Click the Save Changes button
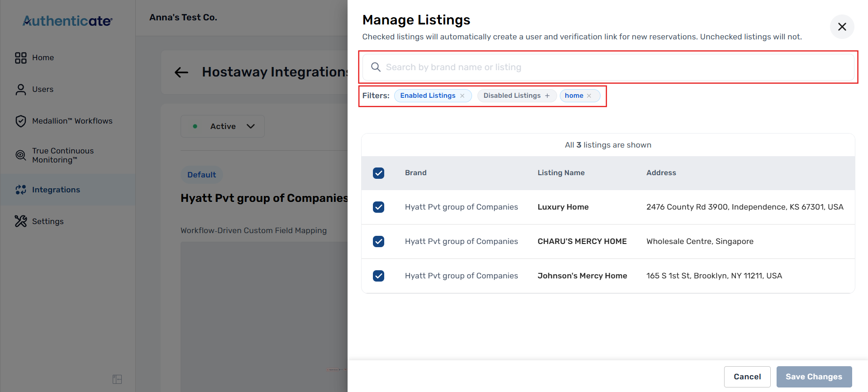This screenshot has width=868, height=392. [814, 377]
